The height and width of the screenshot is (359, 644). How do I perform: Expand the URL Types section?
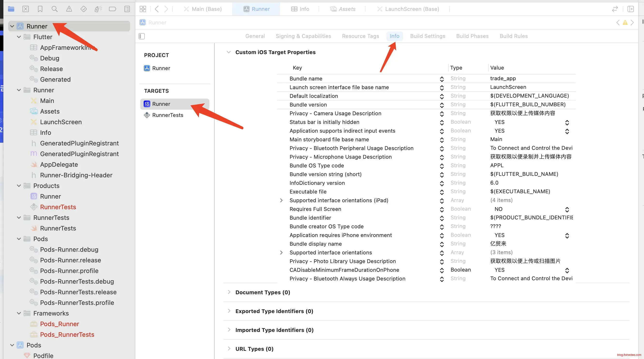pyautogui.click(x=229, y=349)
